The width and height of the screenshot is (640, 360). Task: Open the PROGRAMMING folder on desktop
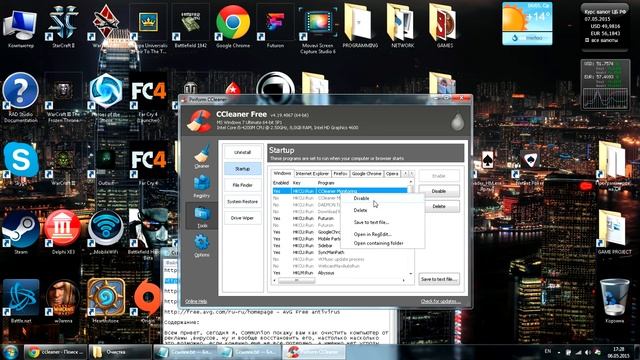tap(360, 25)
